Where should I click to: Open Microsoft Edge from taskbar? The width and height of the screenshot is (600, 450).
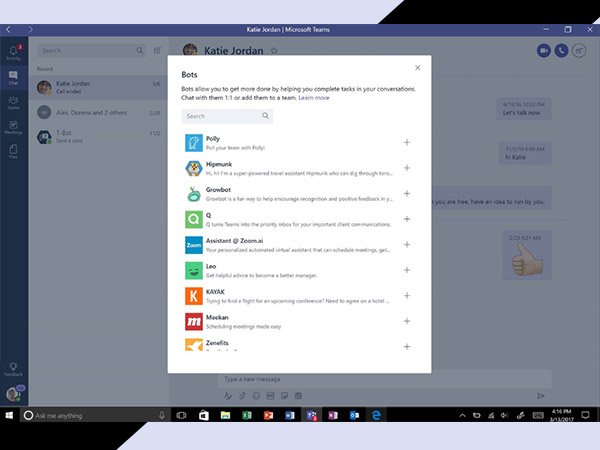pos(376,415)
